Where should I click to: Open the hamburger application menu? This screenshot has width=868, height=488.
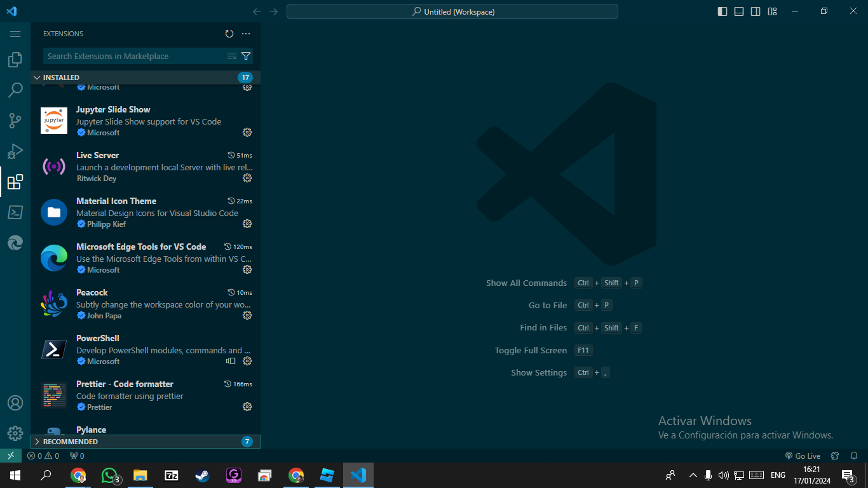coord(15,34)
